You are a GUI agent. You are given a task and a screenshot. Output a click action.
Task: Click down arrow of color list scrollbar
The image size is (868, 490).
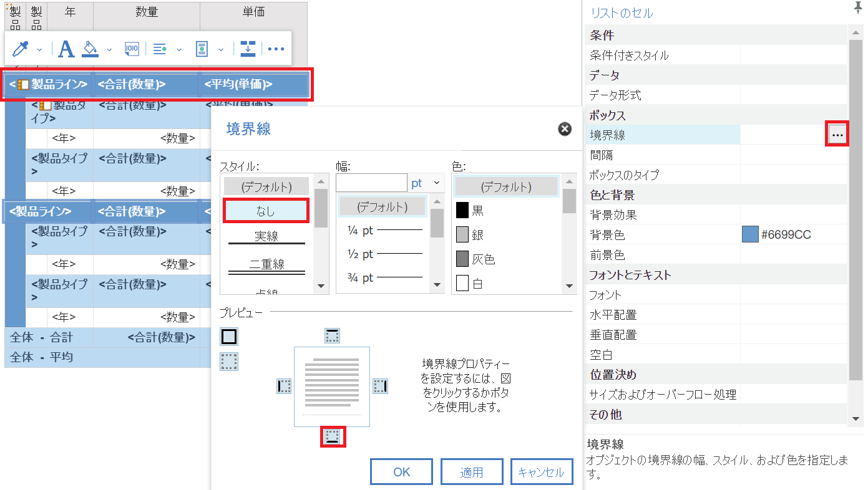click(569, 286)
